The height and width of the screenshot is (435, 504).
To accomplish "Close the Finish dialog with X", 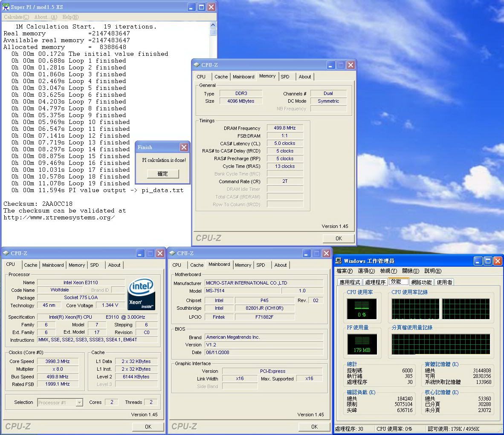I will pos(184,147).
